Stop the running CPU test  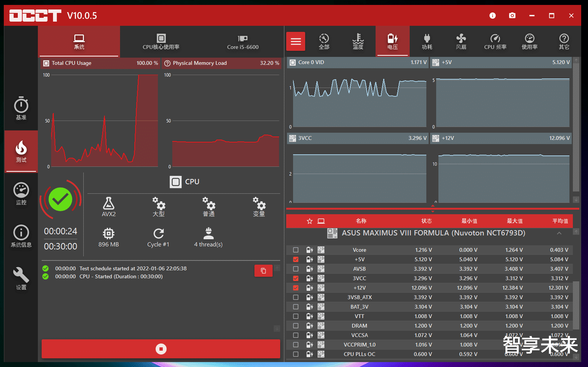click(161, 349)
